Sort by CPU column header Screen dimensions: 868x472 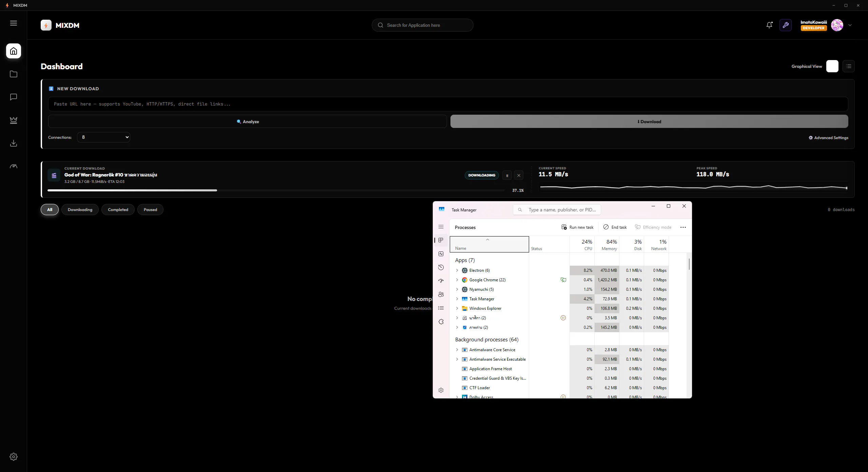(x=582, y=244)
